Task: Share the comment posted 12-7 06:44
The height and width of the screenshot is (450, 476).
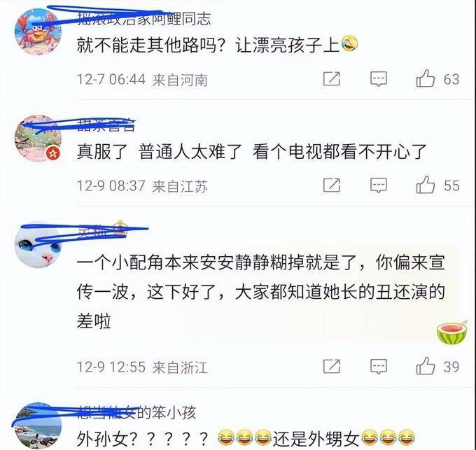Action: tap(332, 79)
